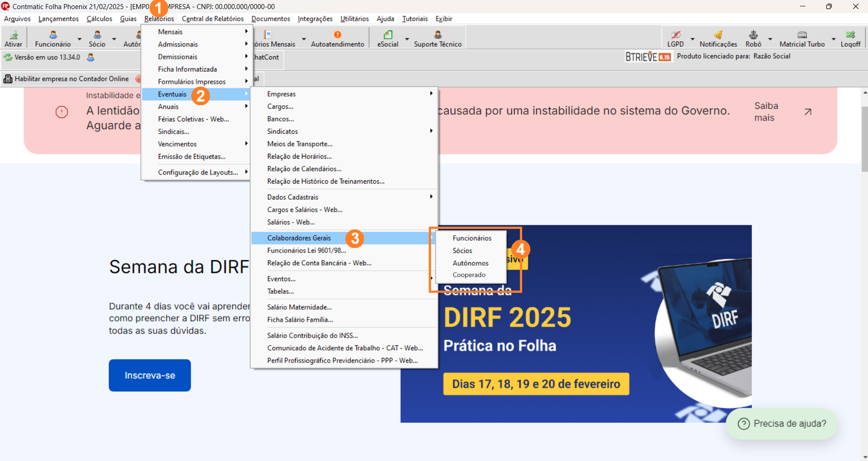Click the vertical scrollbar down arrow
Image resolution: width=868 pixels, height=461 pixels.
click(865, 457)
